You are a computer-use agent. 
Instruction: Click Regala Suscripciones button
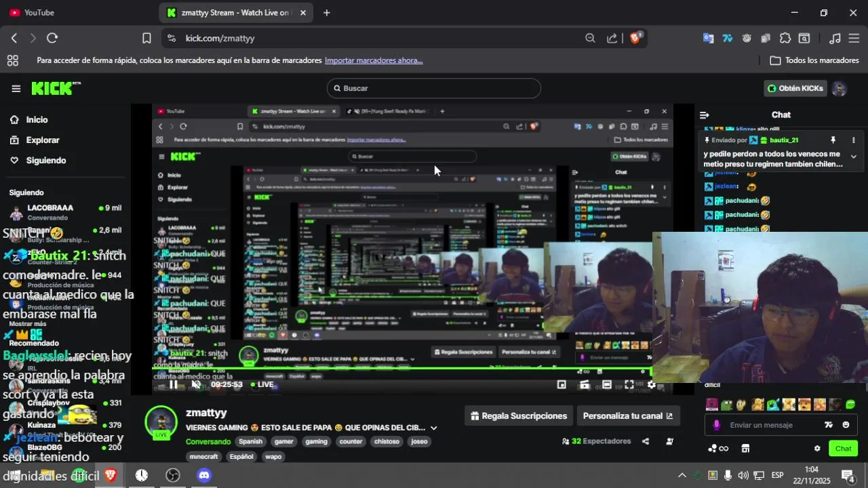(519, 416)
